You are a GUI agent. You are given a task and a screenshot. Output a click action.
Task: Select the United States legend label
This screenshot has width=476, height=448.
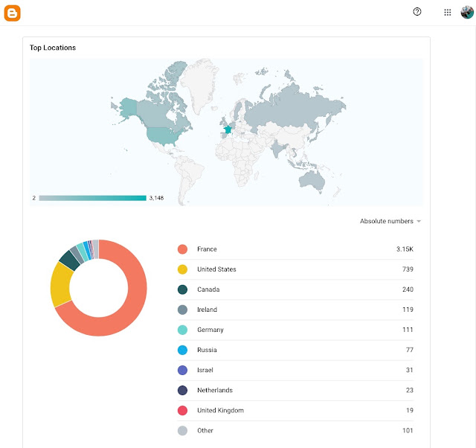pyautogui.click(x=216, y=269)
